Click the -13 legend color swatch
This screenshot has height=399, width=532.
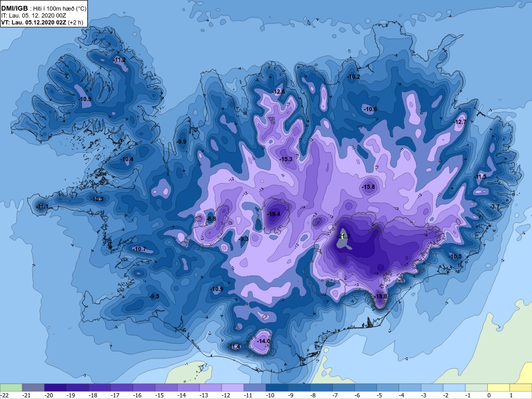coord(210,387)
